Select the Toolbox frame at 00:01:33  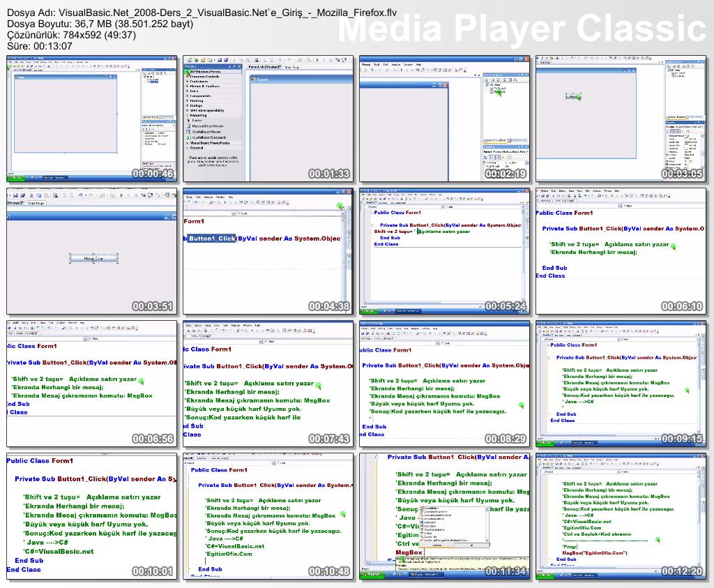pyautogui.click(x=268, y=119)
